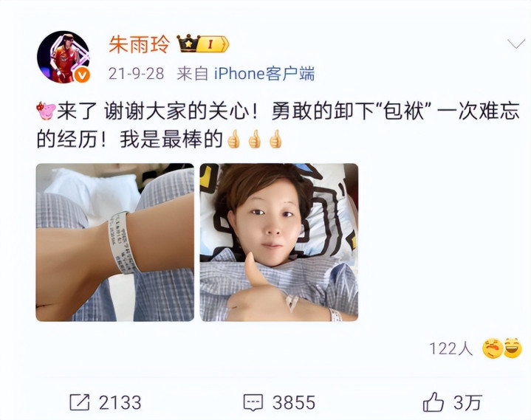Image resolution: width=531 pixels, height=420 pixels.
Task: Click the post text starting with 来了
Action: click(x=278, y=125)
